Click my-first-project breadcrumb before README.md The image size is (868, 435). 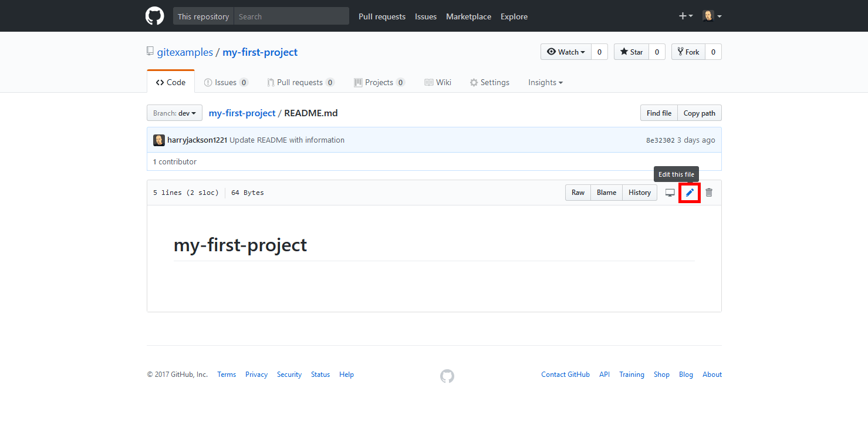242,113
